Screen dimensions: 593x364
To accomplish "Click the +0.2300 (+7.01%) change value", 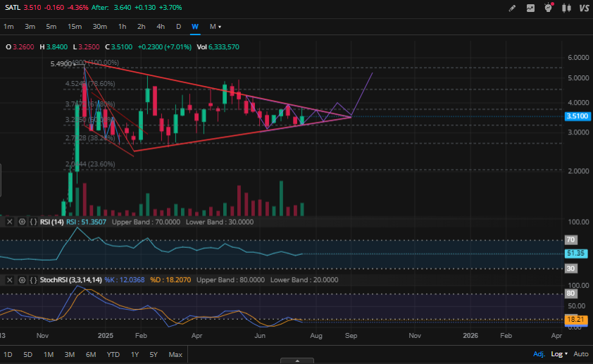I will (x=165, y=47).
